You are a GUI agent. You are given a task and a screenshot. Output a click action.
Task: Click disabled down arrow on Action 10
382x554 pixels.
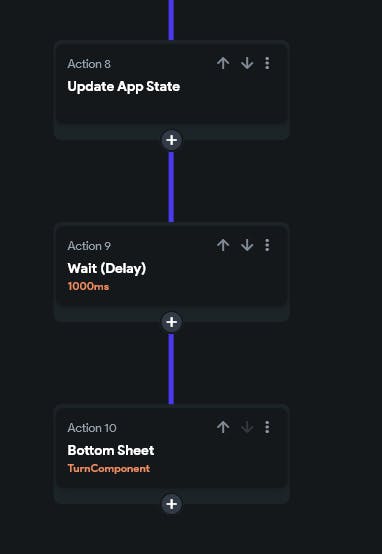(x=247, y=427)
